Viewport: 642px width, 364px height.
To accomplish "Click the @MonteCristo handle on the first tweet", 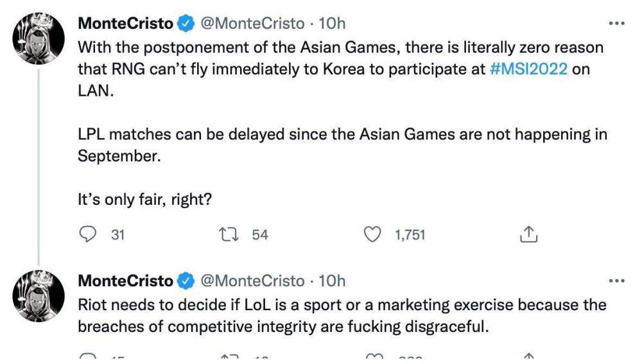I will pos(252,24).
